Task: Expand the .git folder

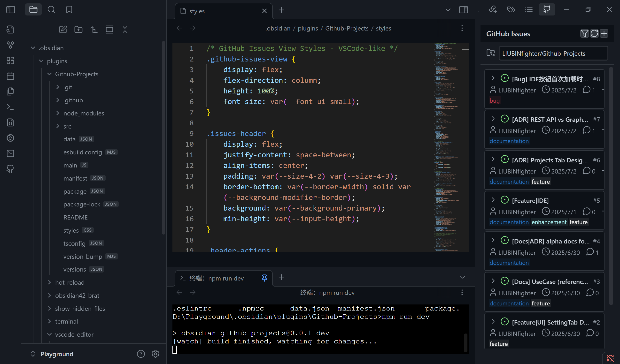Action: (x=58, y=87)
